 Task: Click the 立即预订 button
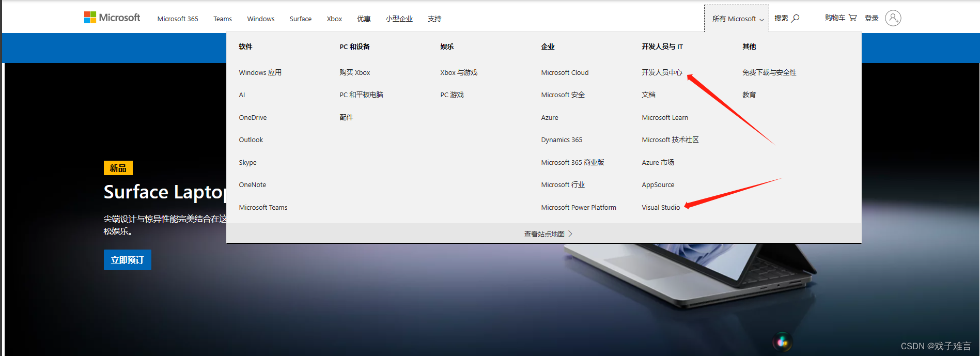coord(128,260)
